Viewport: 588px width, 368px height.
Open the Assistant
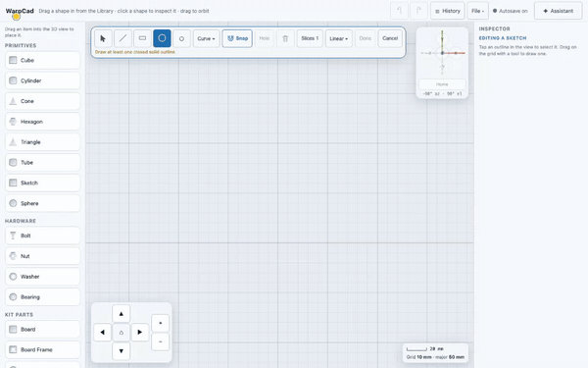(558, 11)
